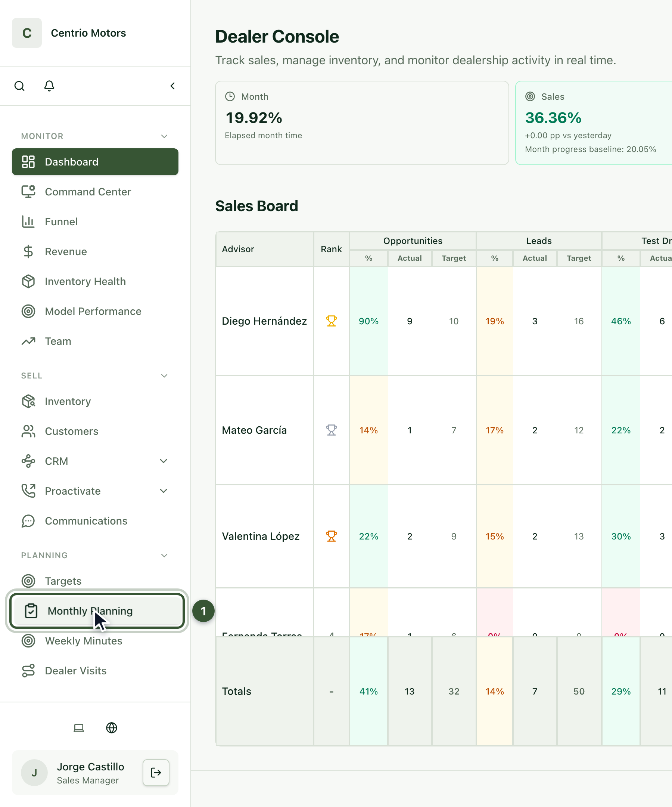Screen dimensions: 672x807
Task: Expand the CRM submenu
Action: 164,461
